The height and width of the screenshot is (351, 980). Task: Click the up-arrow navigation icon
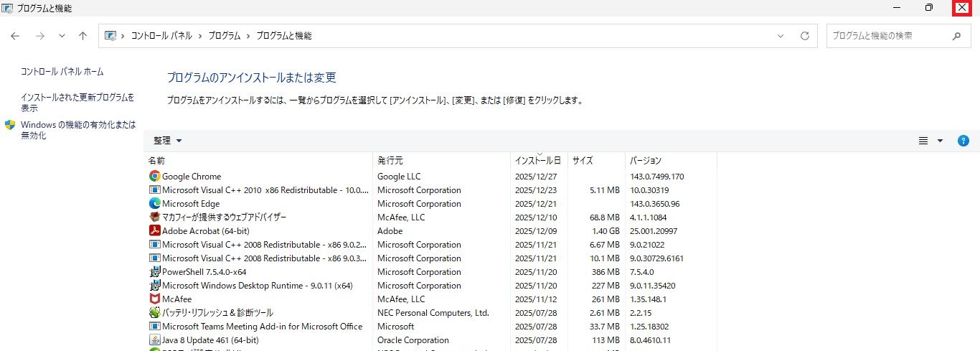(83, 36)
